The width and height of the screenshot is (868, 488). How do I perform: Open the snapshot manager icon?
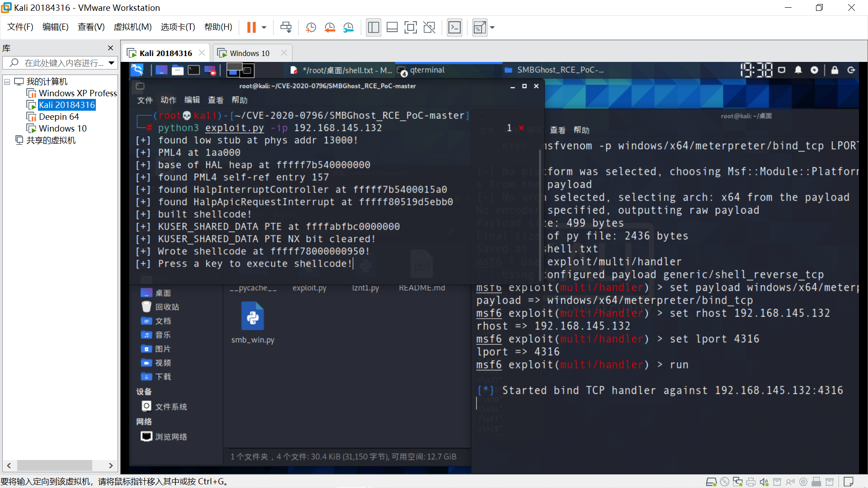click(348, 28)
